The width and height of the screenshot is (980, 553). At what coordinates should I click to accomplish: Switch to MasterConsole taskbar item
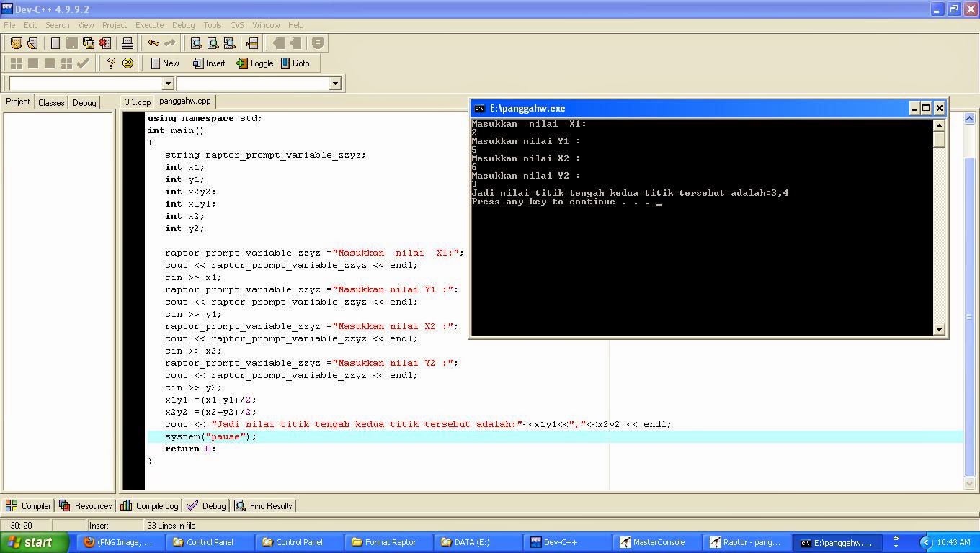[x=659, y=542]
